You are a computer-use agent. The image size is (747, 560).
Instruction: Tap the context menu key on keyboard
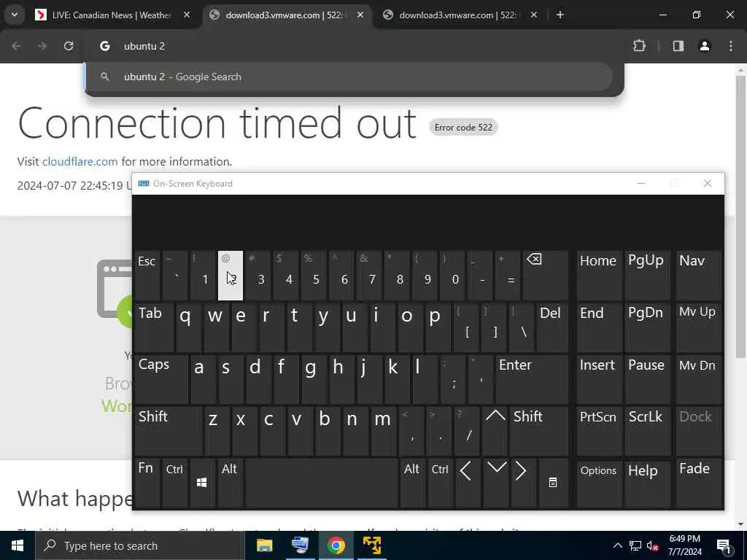(553, 483)
